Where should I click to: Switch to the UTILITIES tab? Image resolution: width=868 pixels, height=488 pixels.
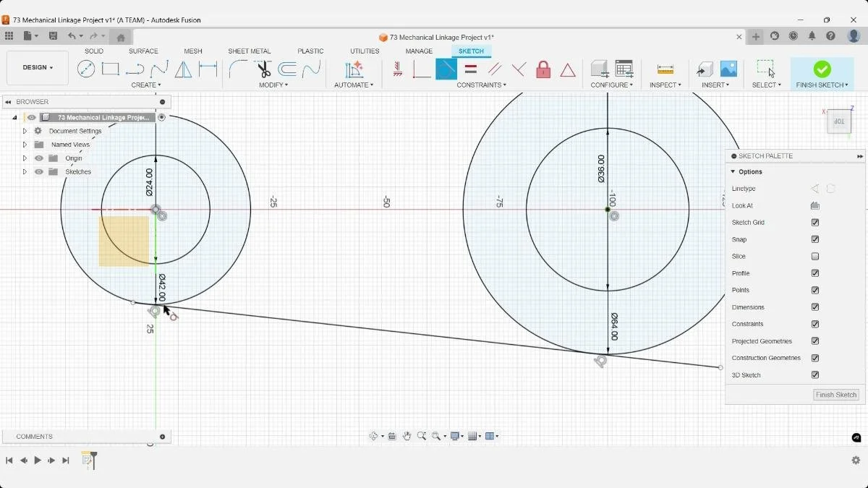(x=365, y=51)
